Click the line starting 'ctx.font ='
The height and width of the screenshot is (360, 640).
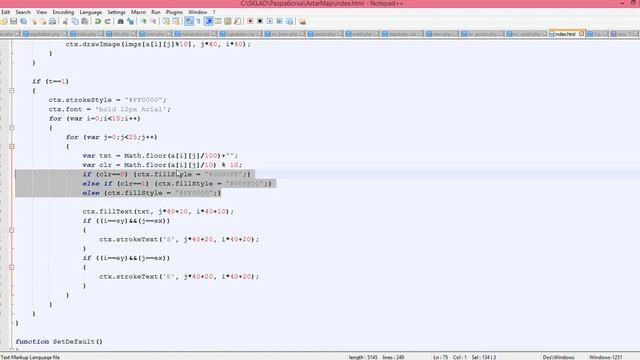(x=109, y=109)
